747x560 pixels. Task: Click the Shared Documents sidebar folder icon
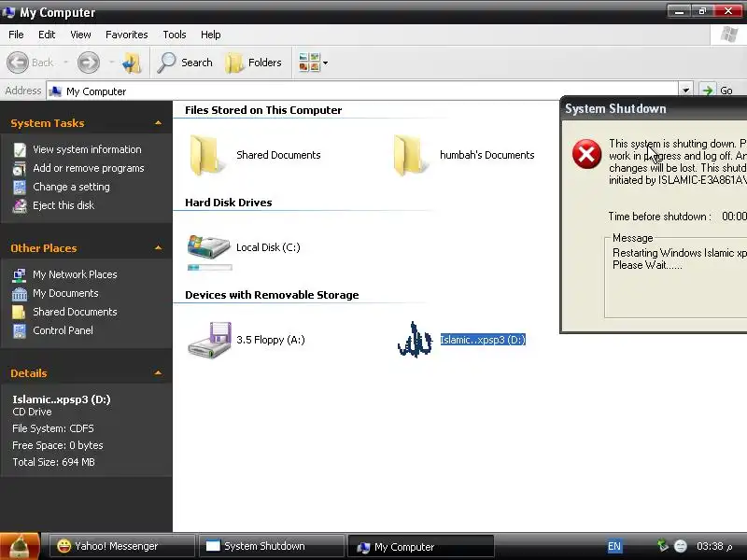pyautogui.click(x=20, y=312)
